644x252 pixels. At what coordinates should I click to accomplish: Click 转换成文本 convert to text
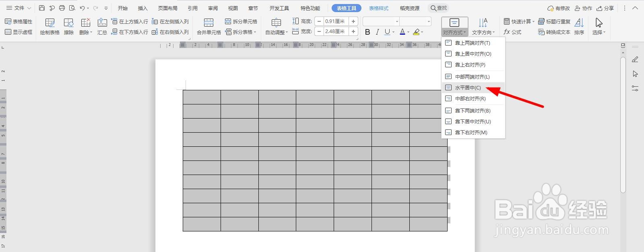tap(554, 32)
